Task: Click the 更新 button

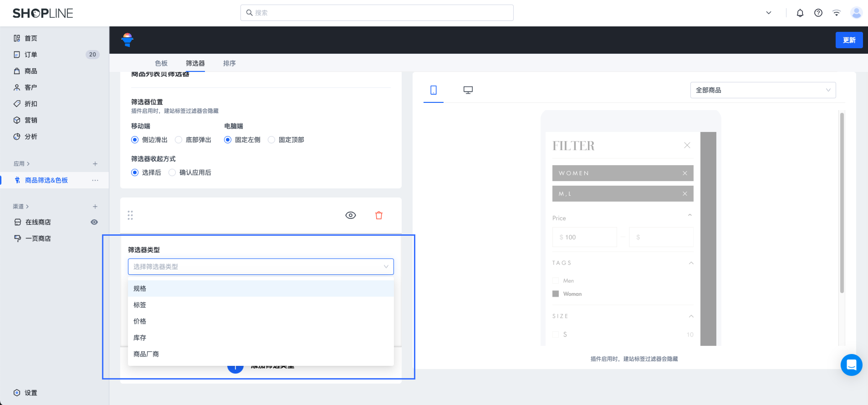Action: coord(849,40)
